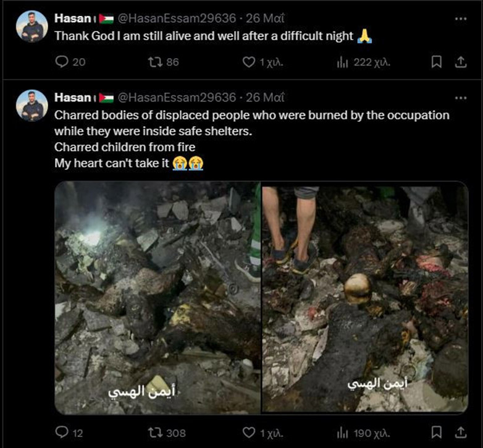
Task: Share the 'difficult night' tweet
Action: pyautogui.click(x=460, y=62)
